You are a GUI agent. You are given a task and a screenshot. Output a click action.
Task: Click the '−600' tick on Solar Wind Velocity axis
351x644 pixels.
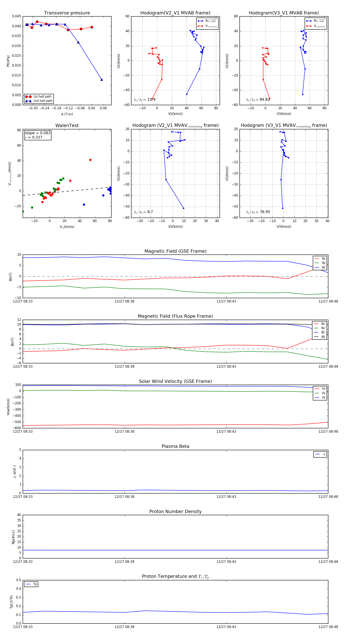[x=17, y=428]
